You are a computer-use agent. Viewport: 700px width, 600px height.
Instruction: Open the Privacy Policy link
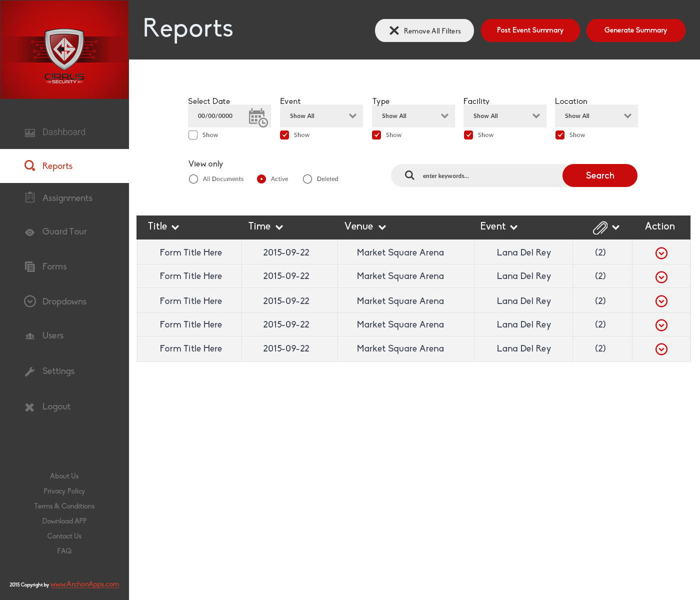pos(64,491)
